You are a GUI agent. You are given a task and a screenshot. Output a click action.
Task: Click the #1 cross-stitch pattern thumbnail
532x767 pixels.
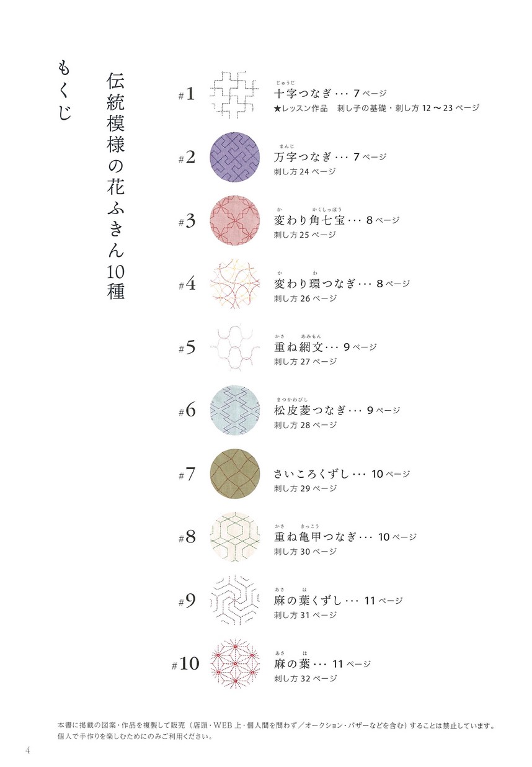coord(234,94)
